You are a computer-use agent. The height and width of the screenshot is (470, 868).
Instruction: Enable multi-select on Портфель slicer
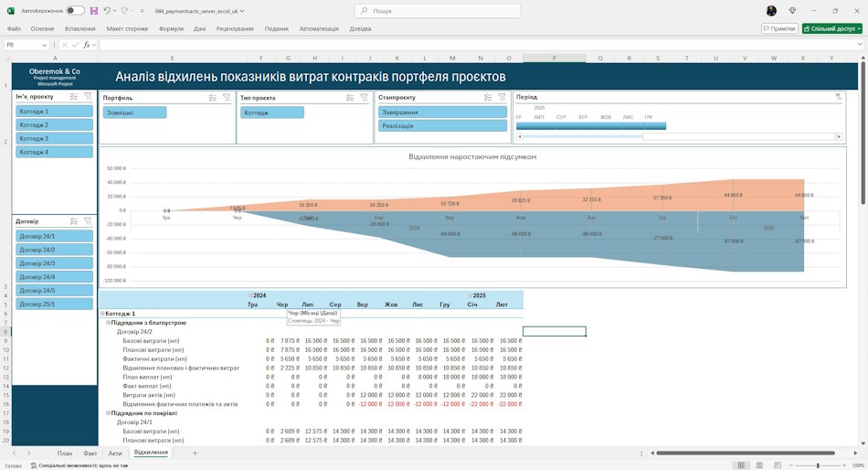pyautogui.click(x=213, y=98)
